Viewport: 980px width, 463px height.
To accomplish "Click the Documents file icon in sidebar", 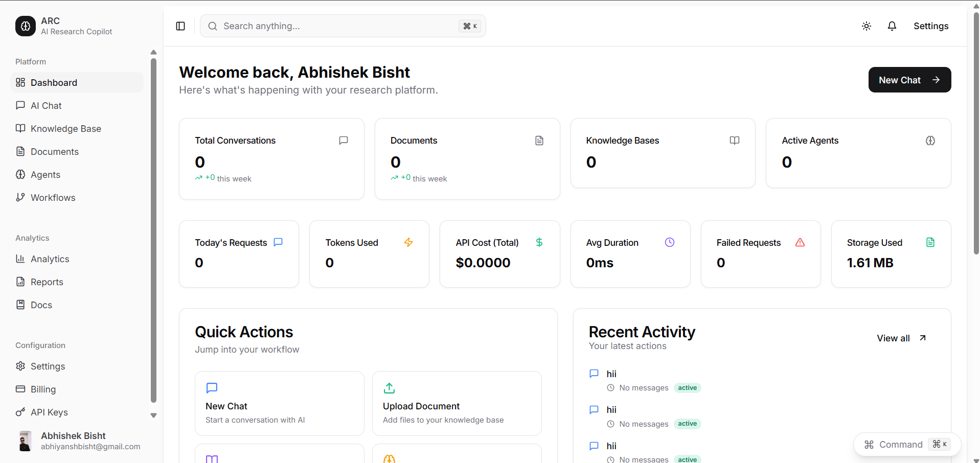I will [x=20, y=151].
